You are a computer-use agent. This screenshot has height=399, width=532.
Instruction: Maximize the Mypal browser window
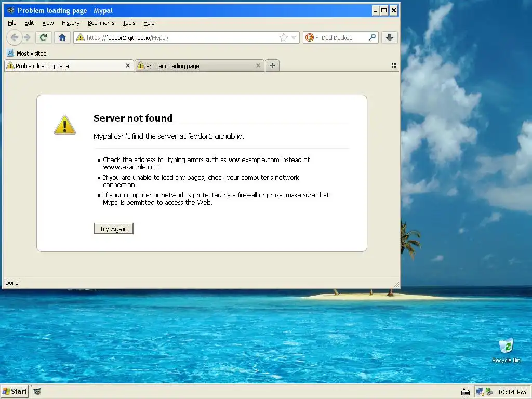tap(384, 10)
